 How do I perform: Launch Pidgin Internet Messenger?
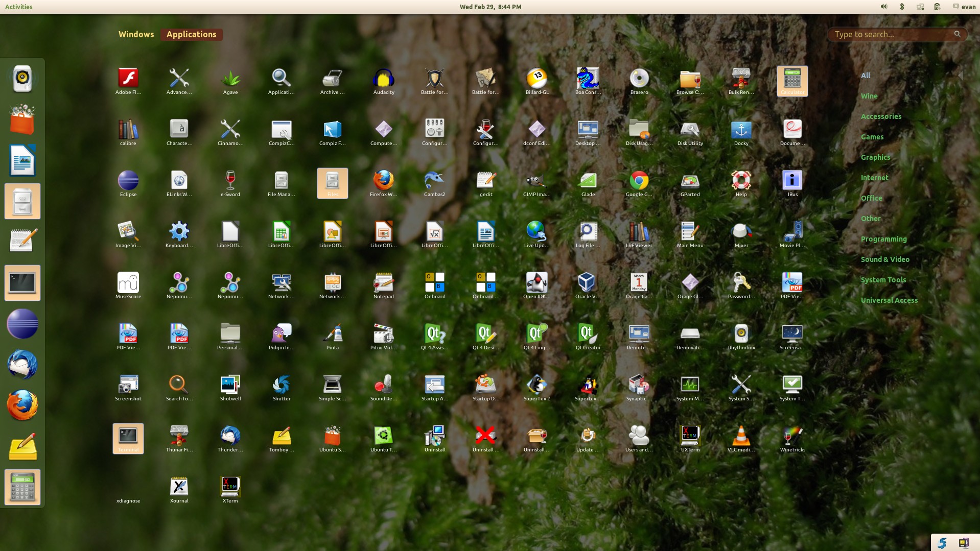click(282, 337)
